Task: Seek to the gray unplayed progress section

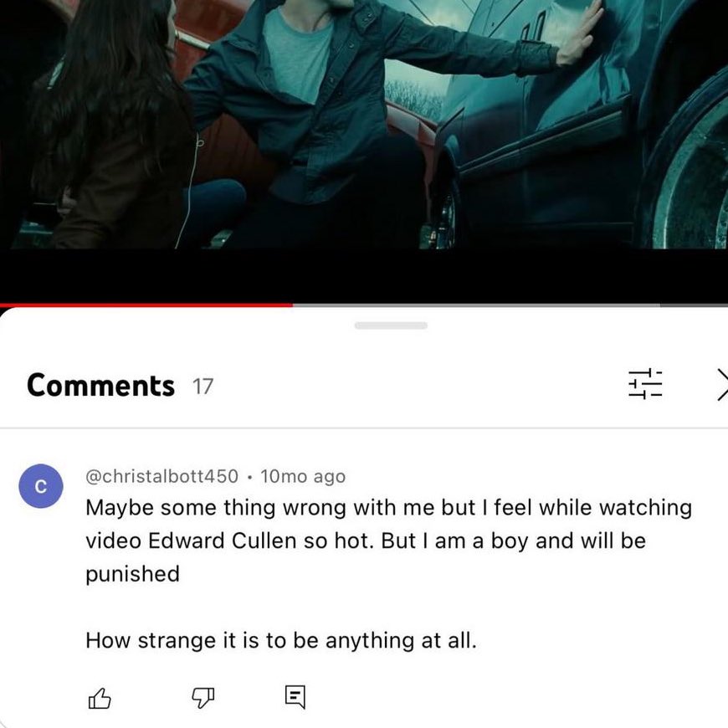Action: pyautogui.click(x=476, y=305)
